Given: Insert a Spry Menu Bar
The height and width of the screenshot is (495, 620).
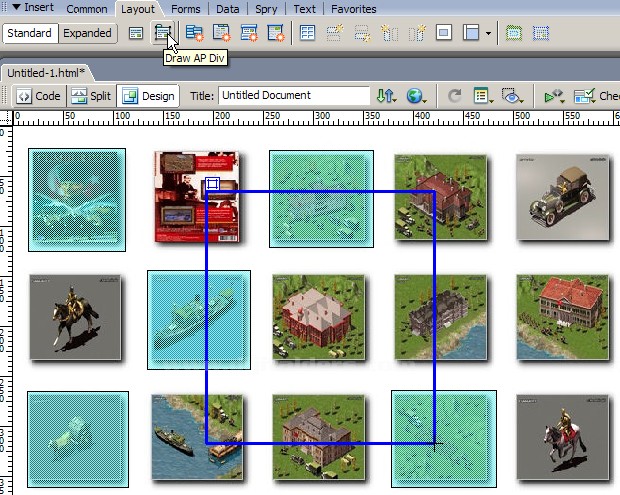Looking at the screenshot, I should (x=194, y=33).
